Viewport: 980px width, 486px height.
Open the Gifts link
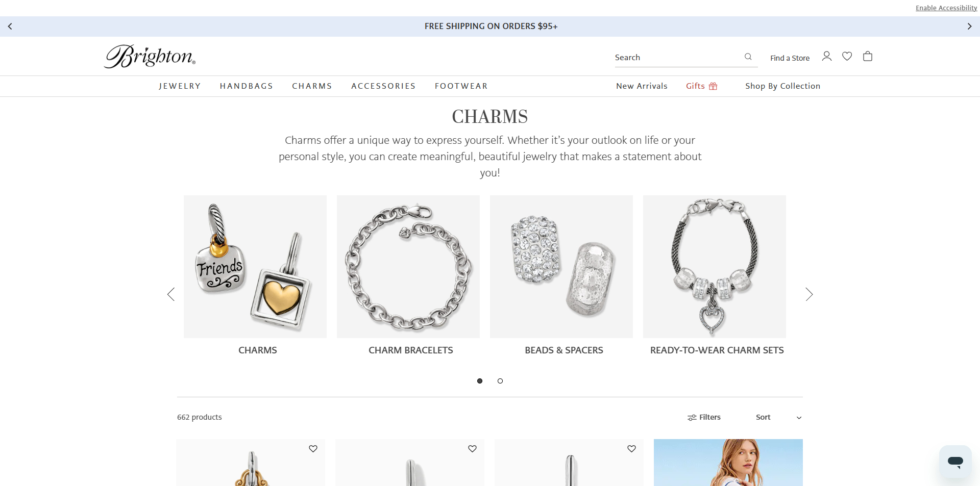pos(701,86)
